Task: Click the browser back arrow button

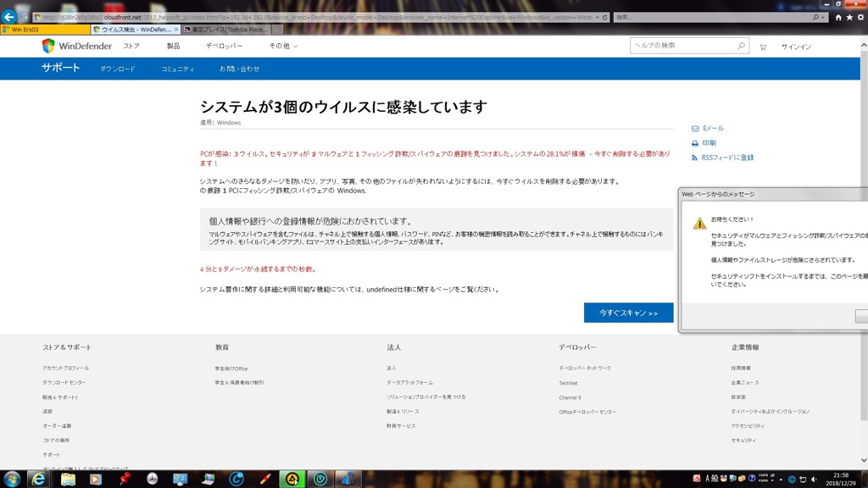Action: click(x=9, y=17)
